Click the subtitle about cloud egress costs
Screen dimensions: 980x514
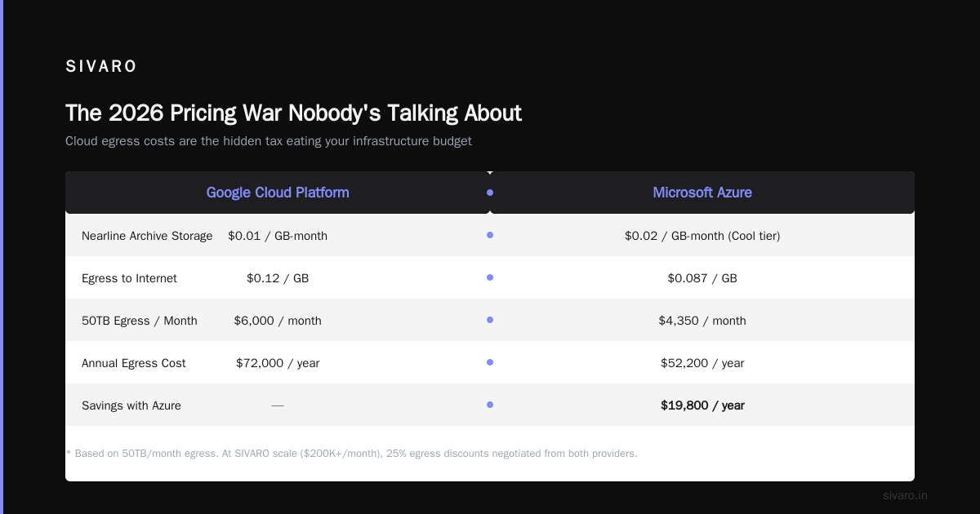269,141
